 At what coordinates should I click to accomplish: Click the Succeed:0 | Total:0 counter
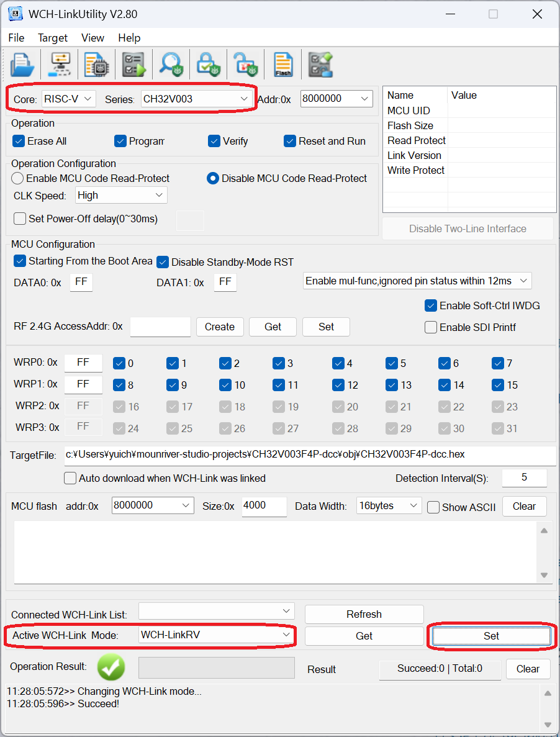pyautogui.click(x=440, y=669)
